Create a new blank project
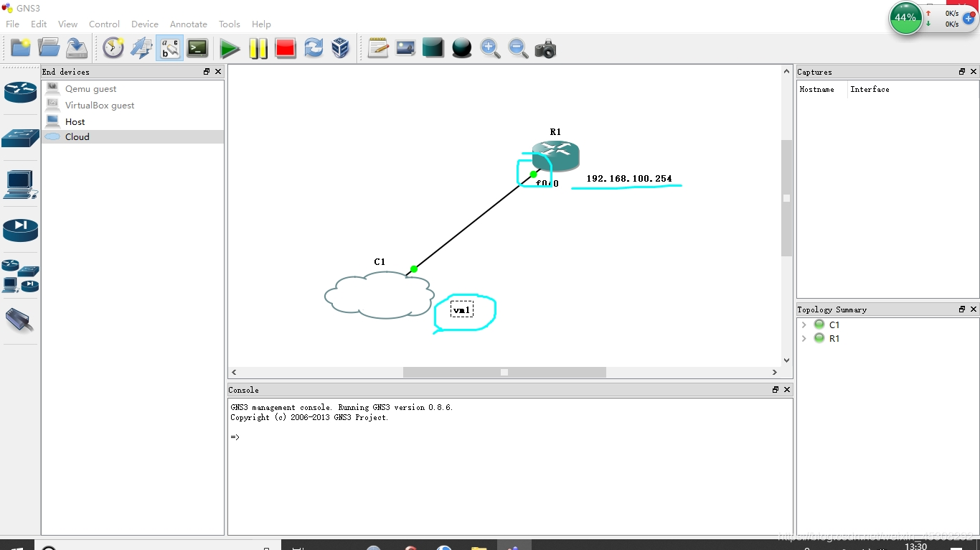This screenshot has width=980, height=550. click(x=21, y=48)
